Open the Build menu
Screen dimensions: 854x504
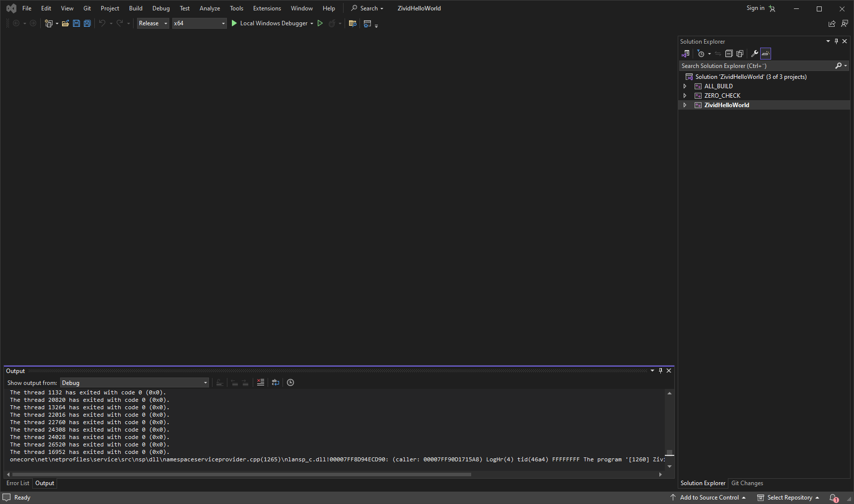pos(136,8)
